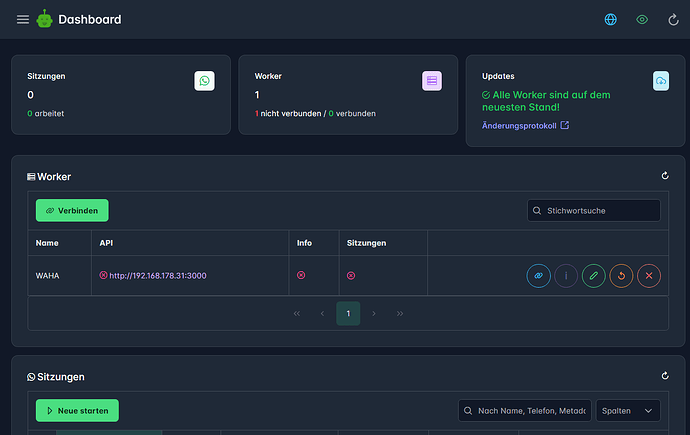Open the hamburger navigation menu

click(23, 19)
